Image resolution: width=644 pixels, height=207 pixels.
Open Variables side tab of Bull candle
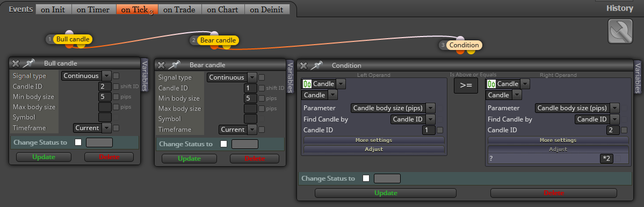point(144,76)
